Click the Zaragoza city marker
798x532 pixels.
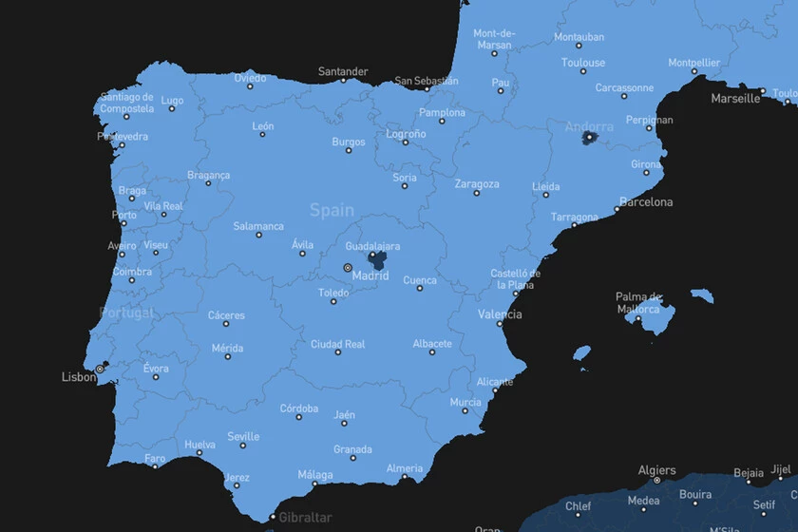pyautogui.click(x=476, y=194)
